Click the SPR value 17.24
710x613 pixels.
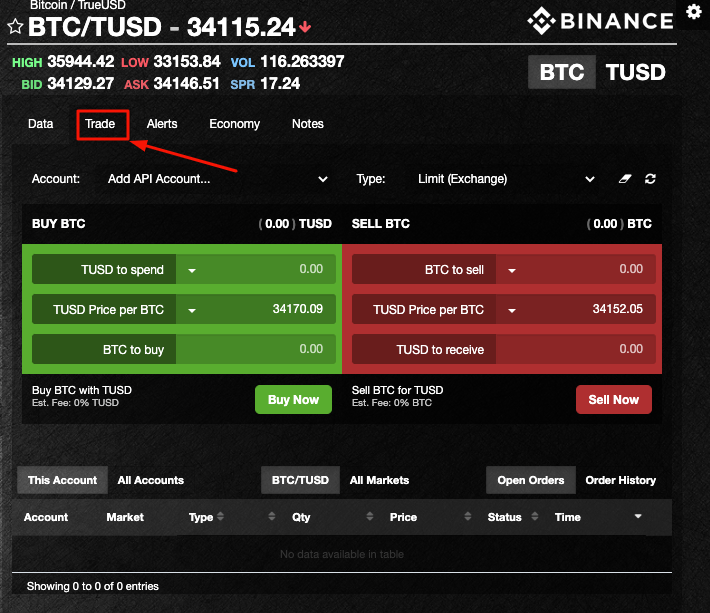pyautogui.click(x=280, y=83)
